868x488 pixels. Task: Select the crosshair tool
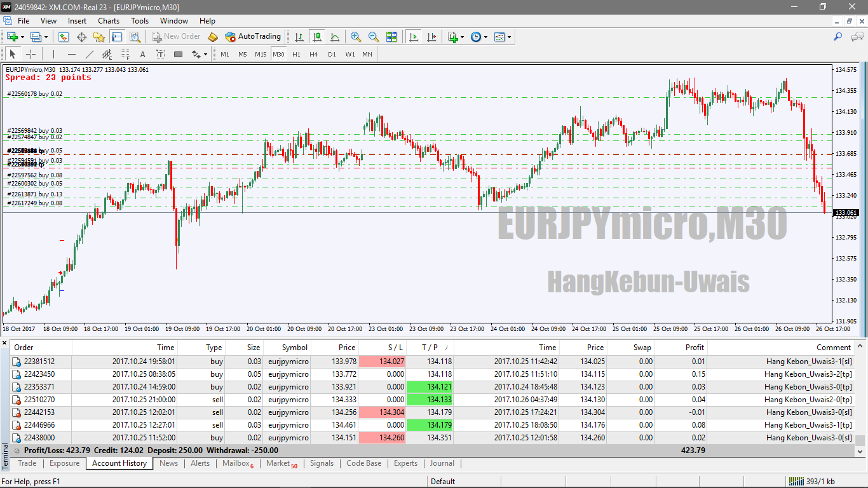(31, 54)
